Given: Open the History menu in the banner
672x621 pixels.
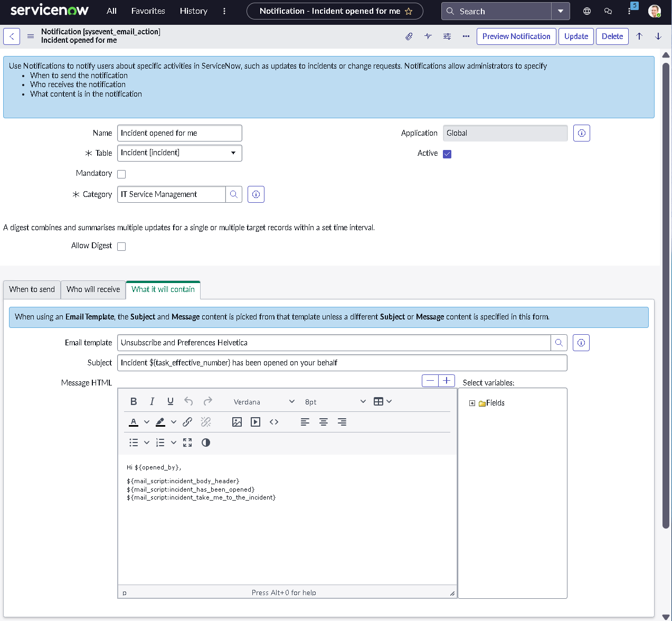Looking at the screenshot, I should pyautogui.click(x=193, y=11).
